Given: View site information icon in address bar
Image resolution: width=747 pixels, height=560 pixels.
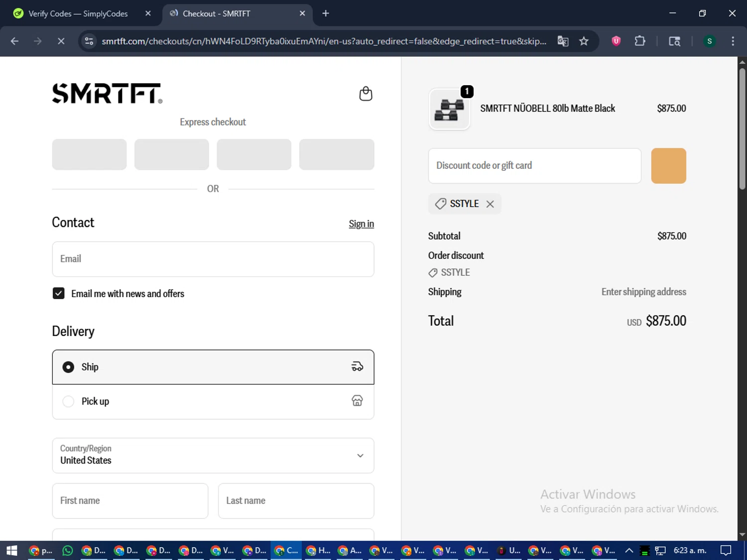Looking at the screenshot, I should [89, 41].
